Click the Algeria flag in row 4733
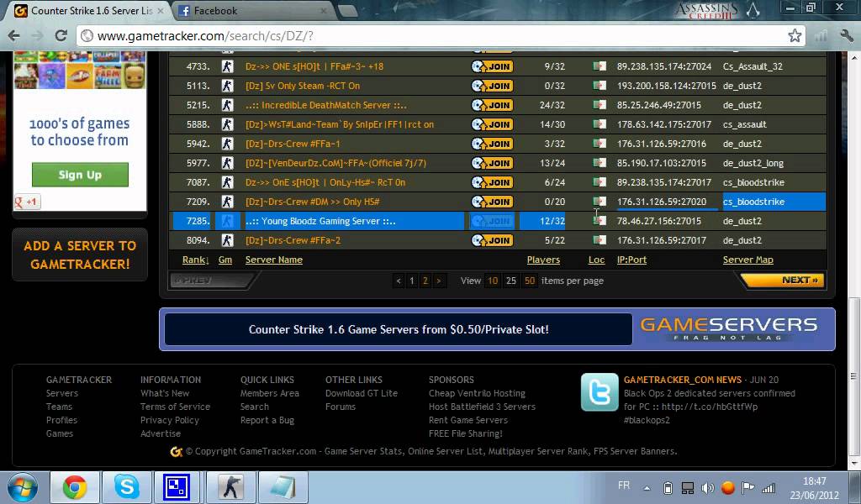This screenshot has height=504, width=861. (600, 66)
